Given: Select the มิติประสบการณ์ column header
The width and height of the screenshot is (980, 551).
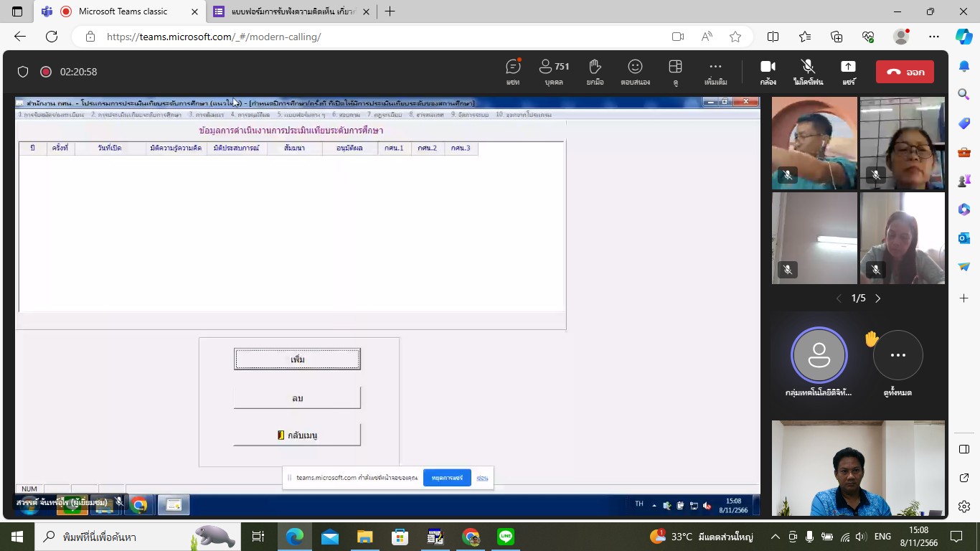Looking at the screenshot, I should pos(237,149).
